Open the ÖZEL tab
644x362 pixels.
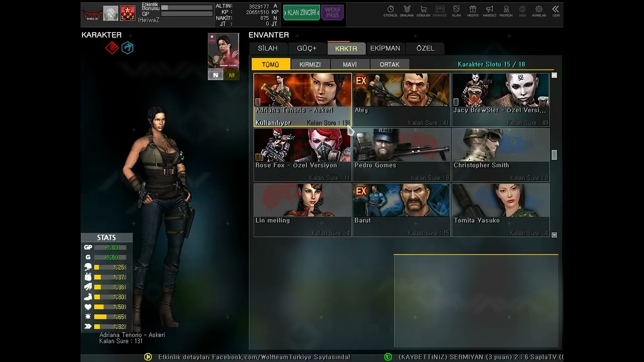point(425,48)
